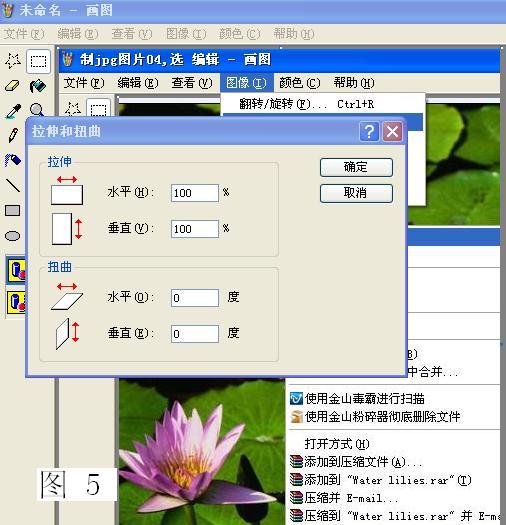Select the Rectangle shape tool
506x525 pixels.
pos(13,211)
